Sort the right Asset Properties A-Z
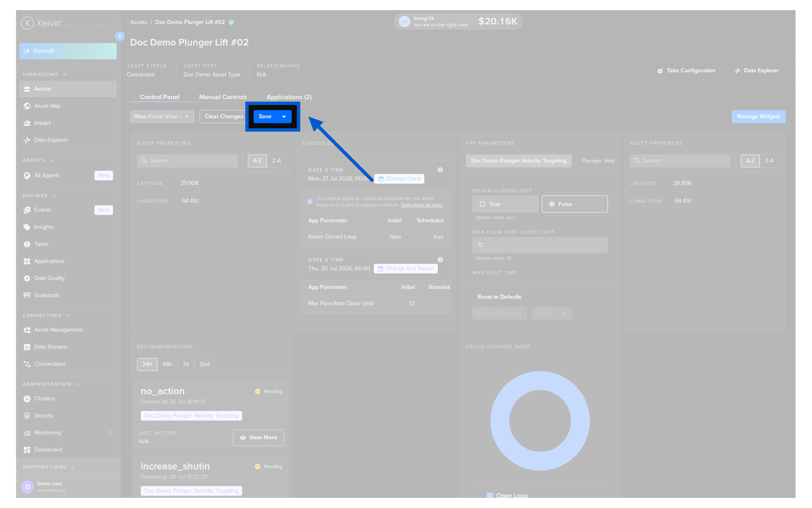This screenshot has height=508, width=812. pos(750,161)
